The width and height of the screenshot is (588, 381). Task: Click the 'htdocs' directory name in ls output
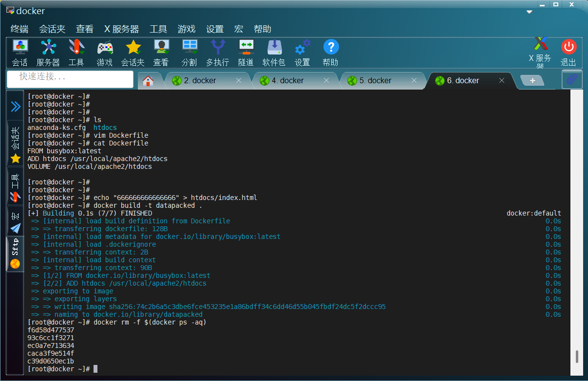pos(105,127)
